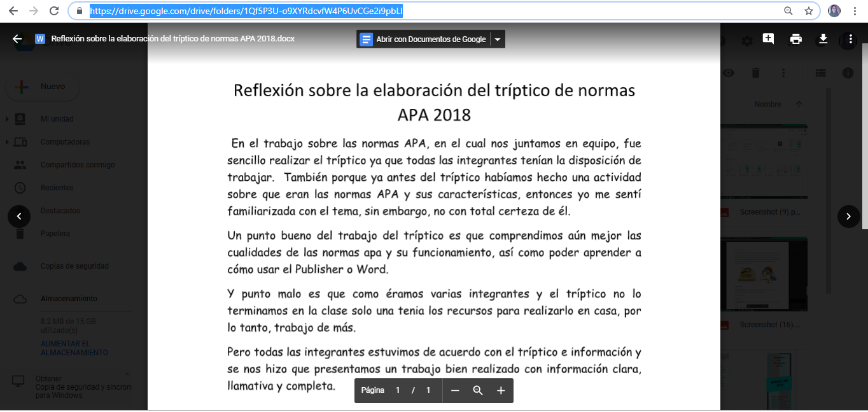Image resolution: width=868 pixels, height=412 pixels.
Task: Preview file with the eye icon
Action: 729,73
